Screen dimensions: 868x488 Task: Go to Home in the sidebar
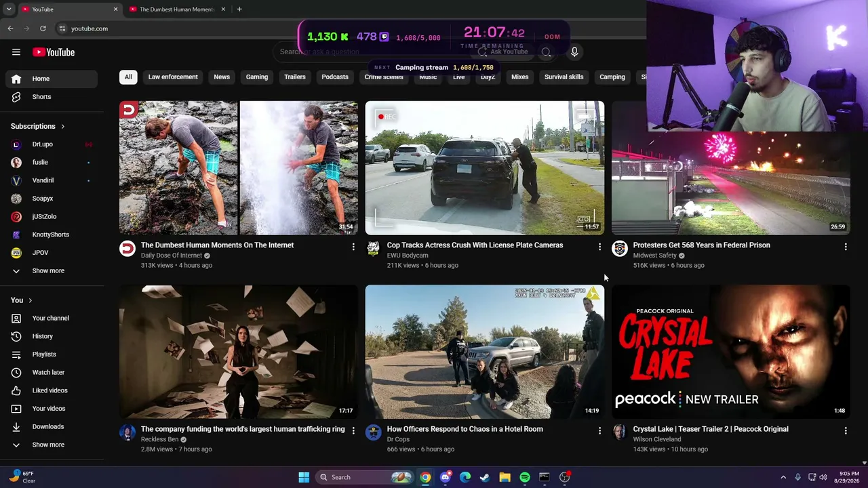pos(52,79)
